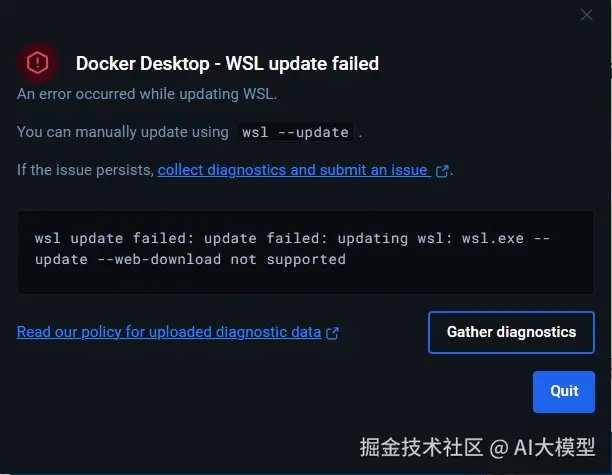Click 'Docker Desktop' words in the heading
Screen dimensions: 612x475
click(142, 64)
